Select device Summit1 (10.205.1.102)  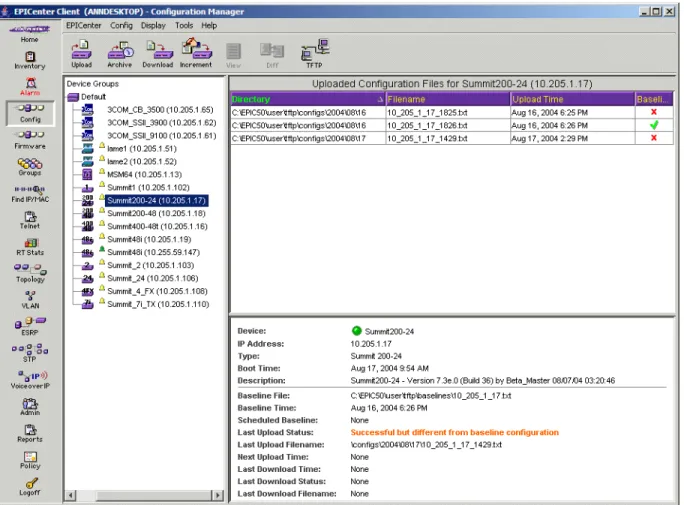tap(148, 188)
